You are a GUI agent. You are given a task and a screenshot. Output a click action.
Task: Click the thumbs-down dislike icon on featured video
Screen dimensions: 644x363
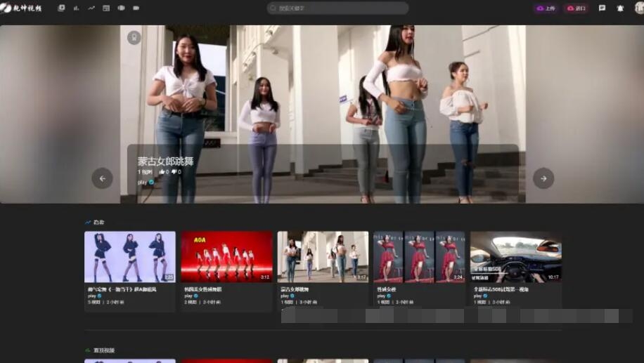coord(174,172)
